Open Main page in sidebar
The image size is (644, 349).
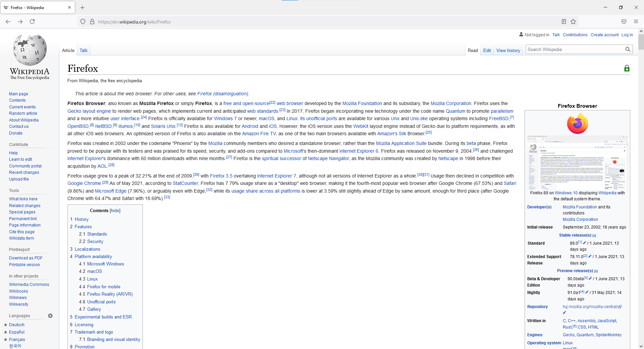[18, 94]
